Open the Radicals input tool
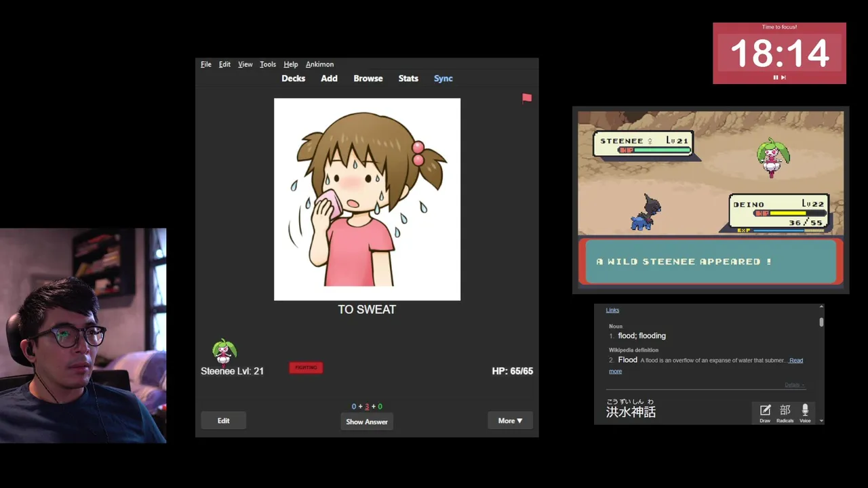Image resolution: width=868 pixels, height=488 pixels. 785,413
